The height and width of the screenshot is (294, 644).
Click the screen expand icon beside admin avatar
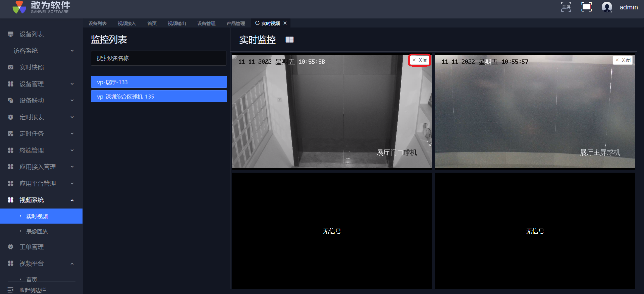(x=586, y=7)
